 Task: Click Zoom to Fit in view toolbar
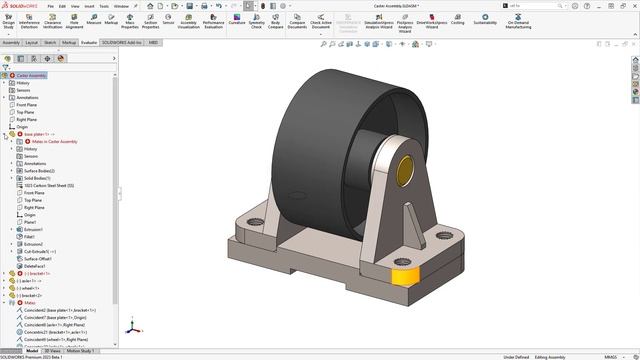pyautogui.click(x=323, y=44)
